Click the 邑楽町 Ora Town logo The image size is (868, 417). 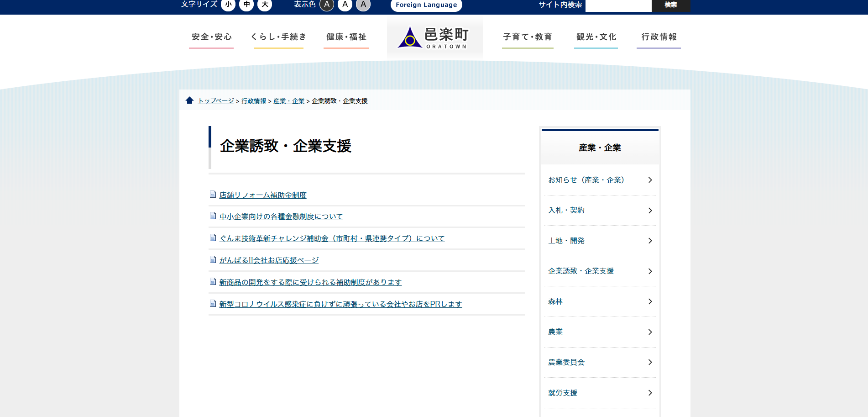point(434,37)
